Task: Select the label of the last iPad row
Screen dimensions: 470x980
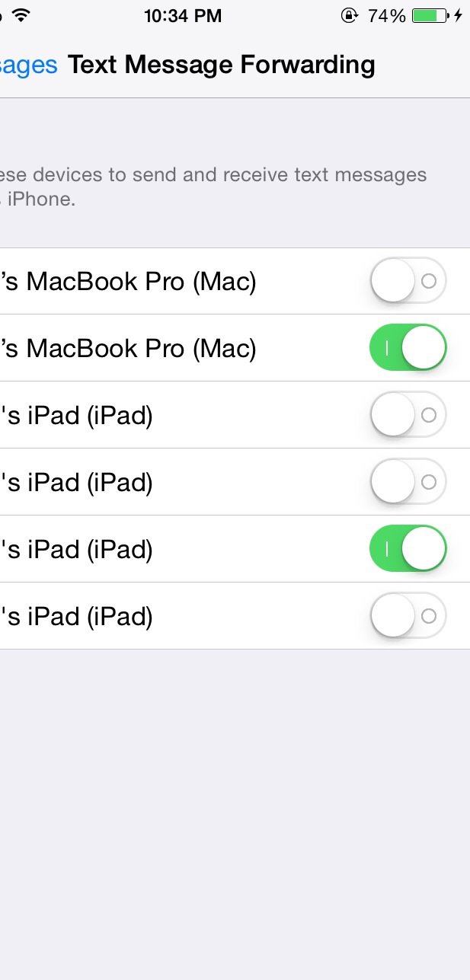Action: click(x=76, y=617)
